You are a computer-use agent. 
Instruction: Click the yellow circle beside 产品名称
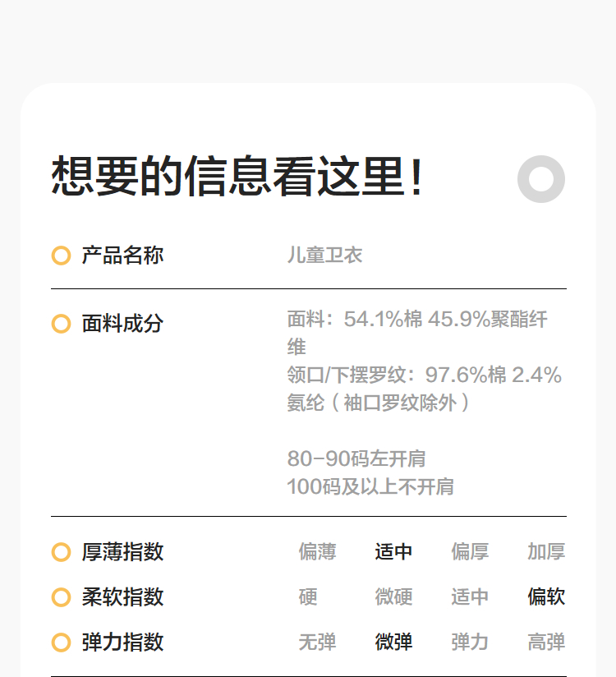click(61, 256)
